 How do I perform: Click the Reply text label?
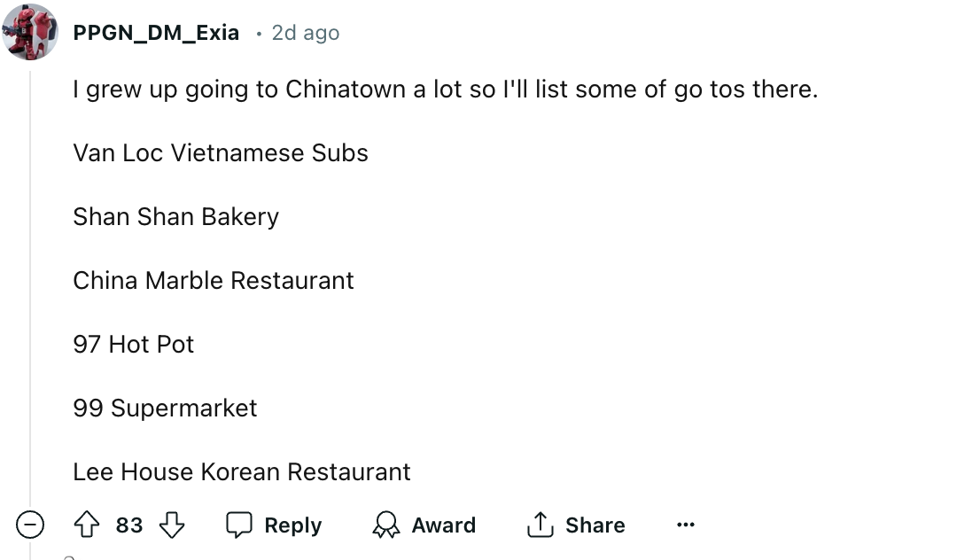[292, 525]
